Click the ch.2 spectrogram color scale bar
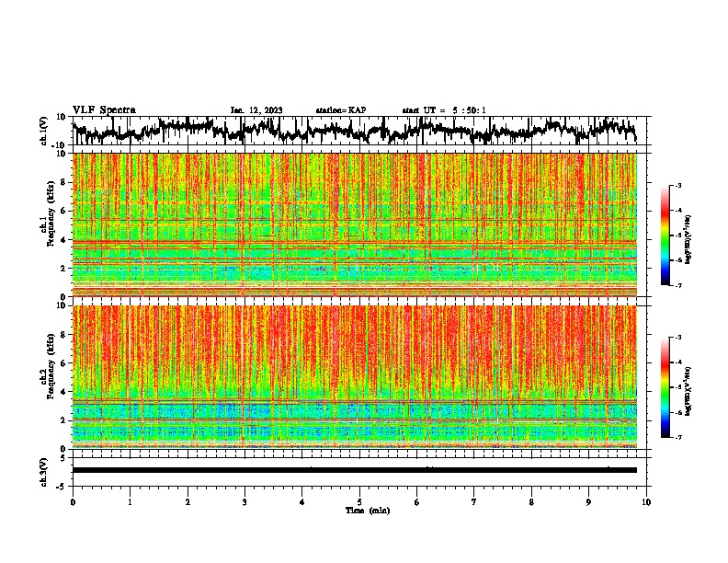Viewport: 728px width, 563px height. point(665,387)
